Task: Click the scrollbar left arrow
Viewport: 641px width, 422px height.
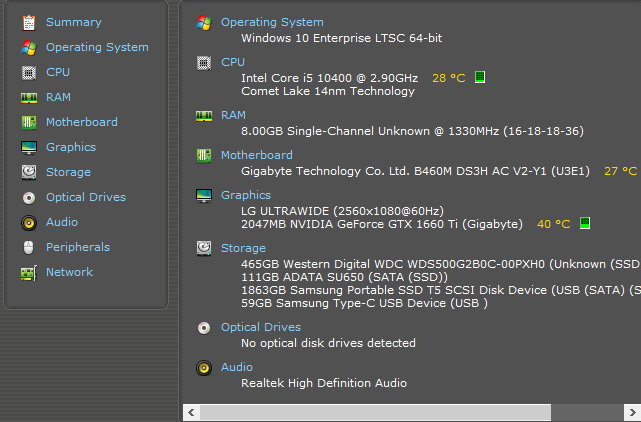Action: pos(189,412)
